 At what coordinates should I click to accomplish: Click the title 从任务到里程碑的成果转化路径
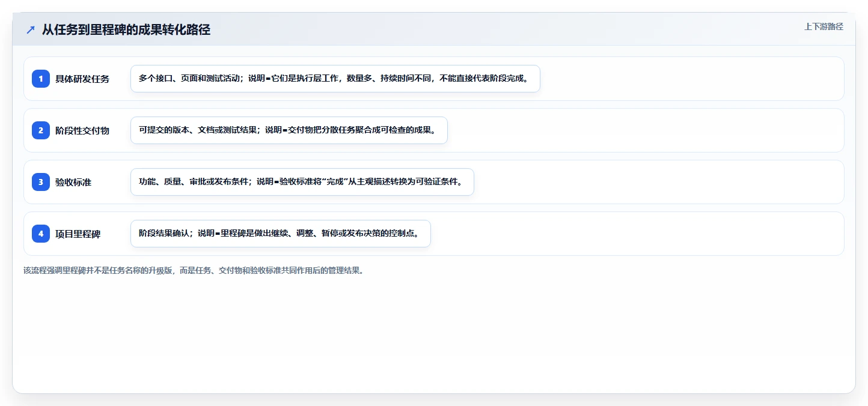(126, 30)
